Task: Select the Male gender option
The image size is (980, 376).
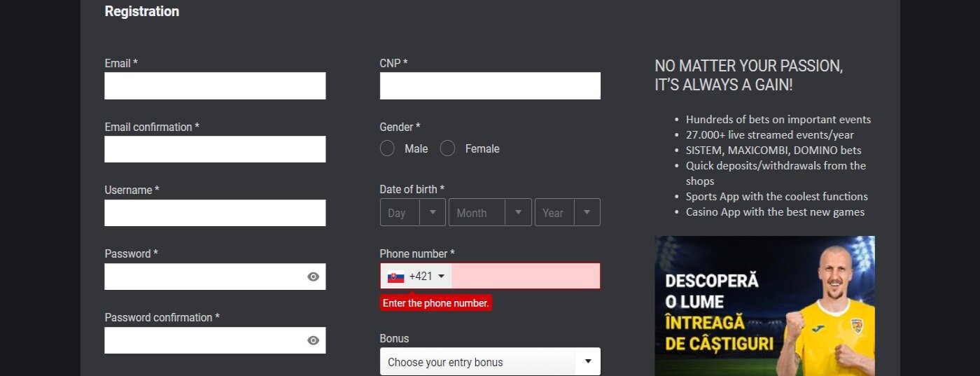Action: coord(387,148)
